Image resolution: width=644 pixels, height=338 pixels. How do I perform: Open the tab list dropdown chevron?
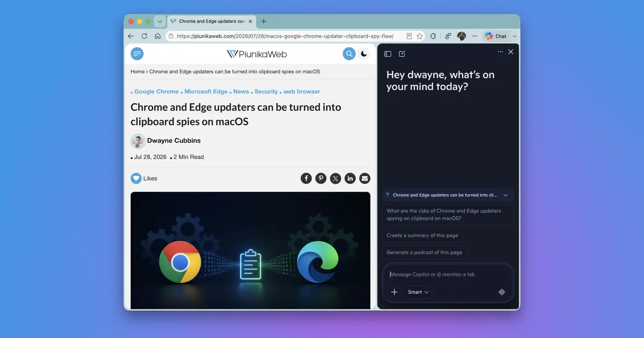tap(160, 21)
